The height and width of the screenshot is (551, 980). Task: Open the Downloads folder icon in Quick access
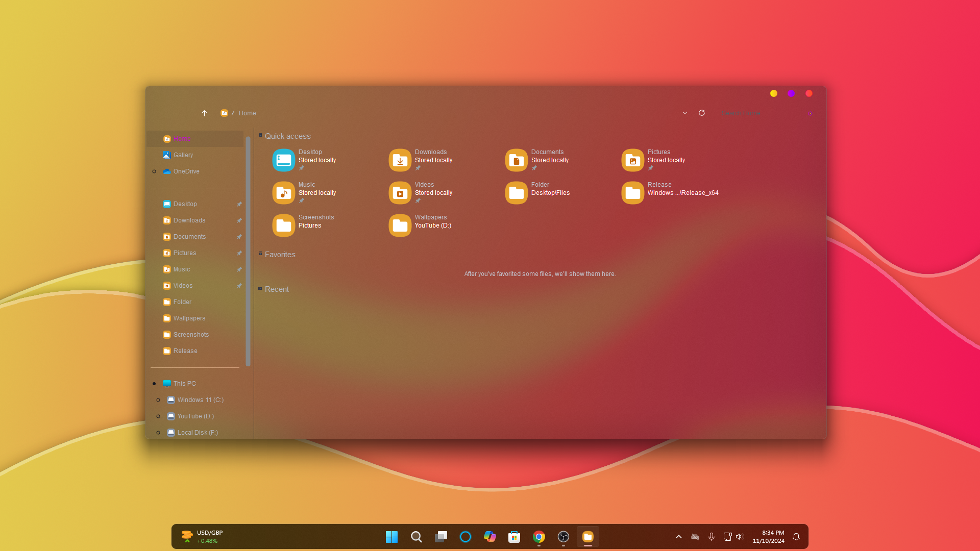[x=400, y=160]
